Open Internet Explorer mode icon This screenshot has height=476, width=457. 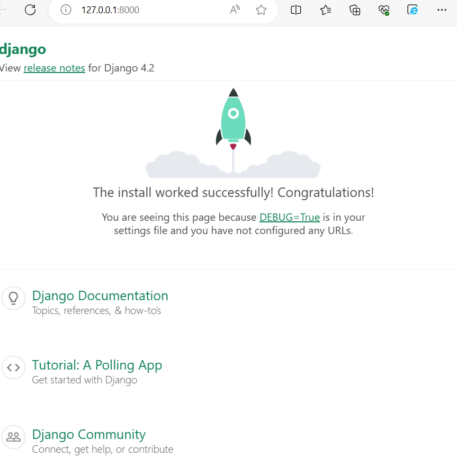click(x=413, y=10)
